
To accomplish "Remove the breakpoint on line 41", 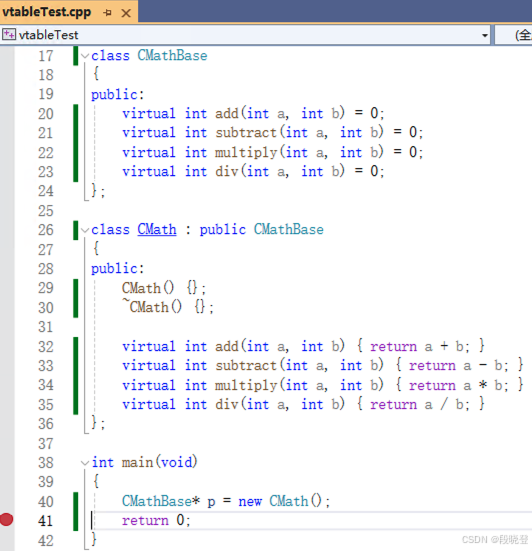I will (6, 519).
